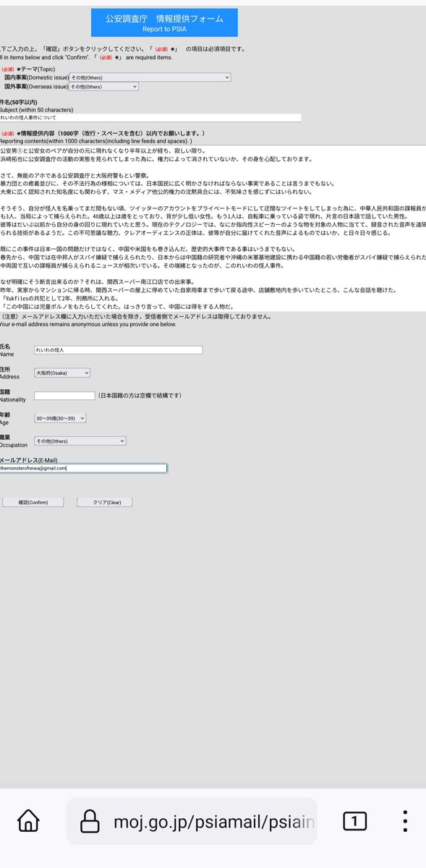Click the E-Mail address input field
This screenshot has width=426, height=868.
click(83, 468)
